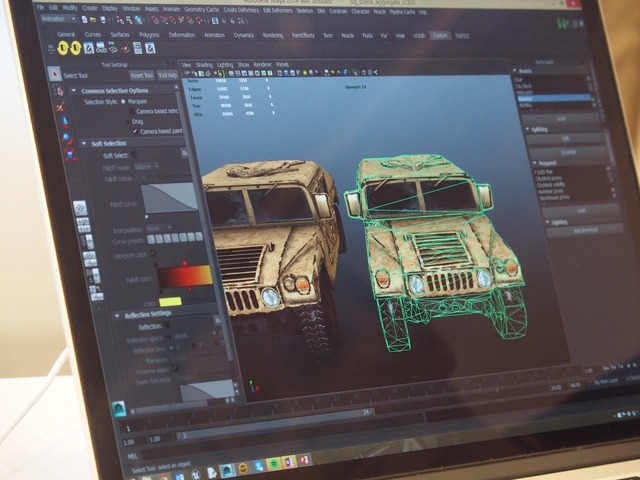The width and height of the screenshot is (640, 480).
Task: Open Spotify from the Windows taskbar
Action: pos(273,464)
